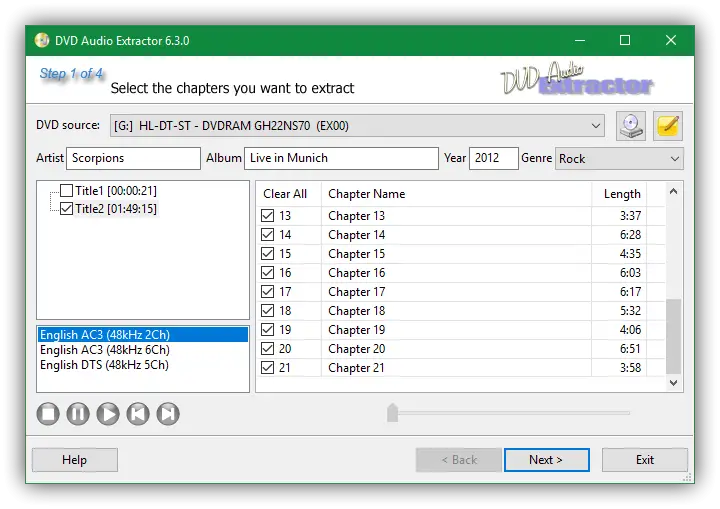Click the Chapter Name column header
This screenshot has width=720, height=509.
tap(456, 194)
